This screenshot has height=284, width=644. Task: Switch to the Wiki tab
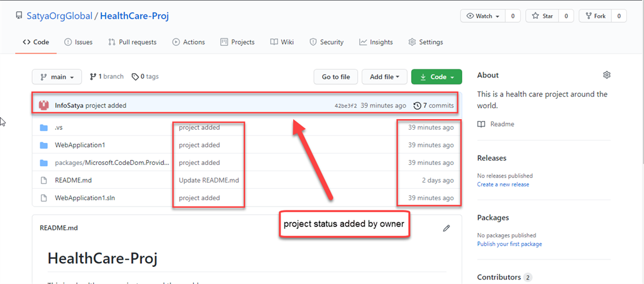point(282,42)
